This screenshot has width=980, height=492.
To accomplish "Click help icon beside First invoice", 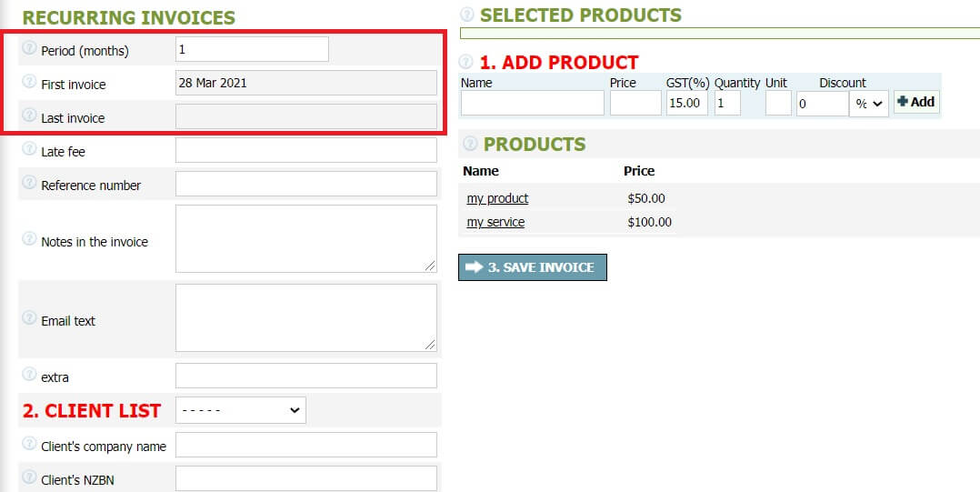I will coord(29,81).
